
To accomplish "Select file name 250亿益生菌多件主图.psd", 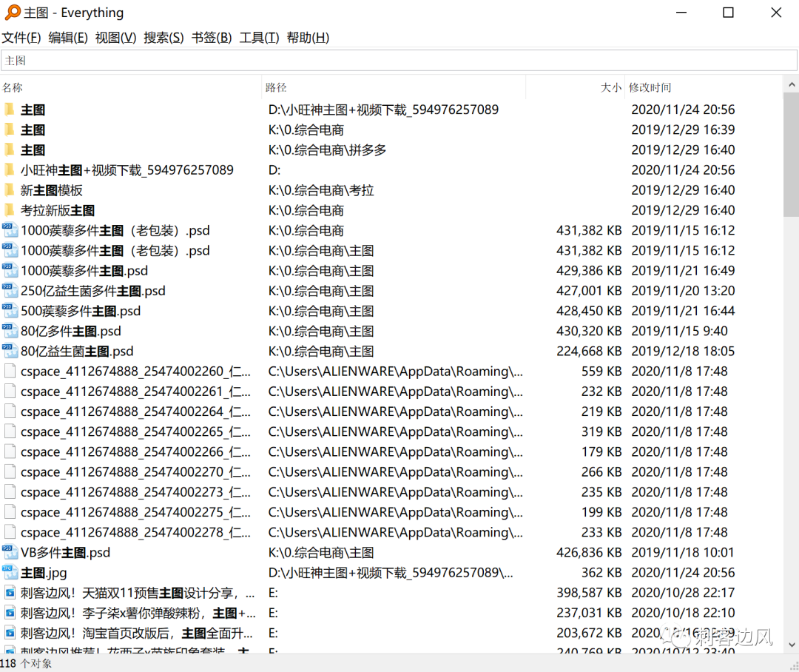I will [x=92, y=291].
